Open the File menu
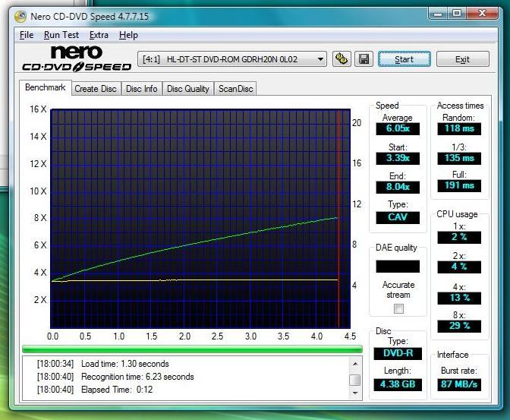This screenshot has height=420, width=510. (x=27, y=35)
